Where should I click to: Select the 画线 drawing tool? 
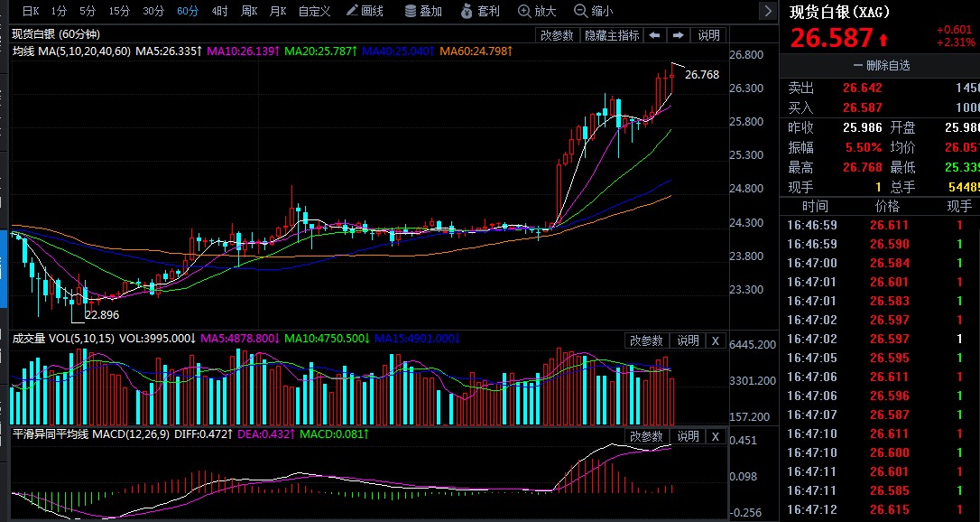tap(365, 11)
